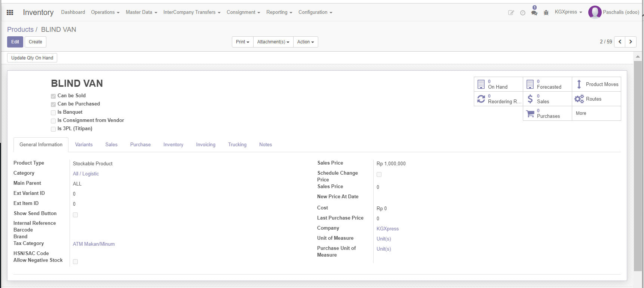Expand InterCompany Transfers dropdown
This screenshot has height=288, width=644.
(x=192, y=12)
